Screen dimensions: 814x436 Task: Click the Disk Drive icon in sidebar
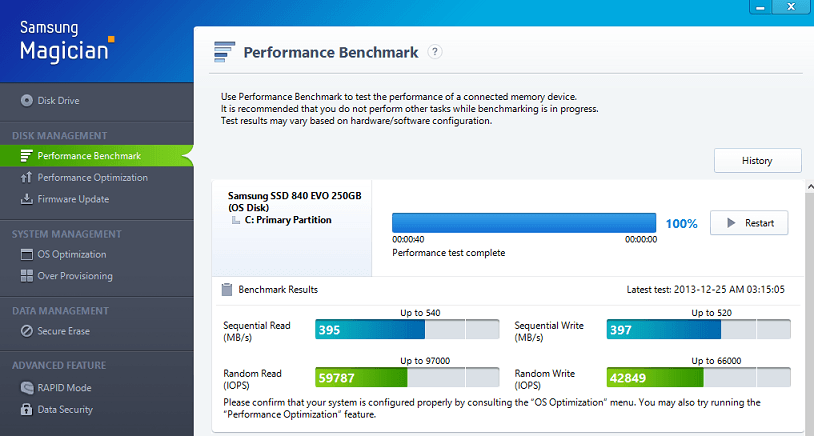[x=27, y=100]
